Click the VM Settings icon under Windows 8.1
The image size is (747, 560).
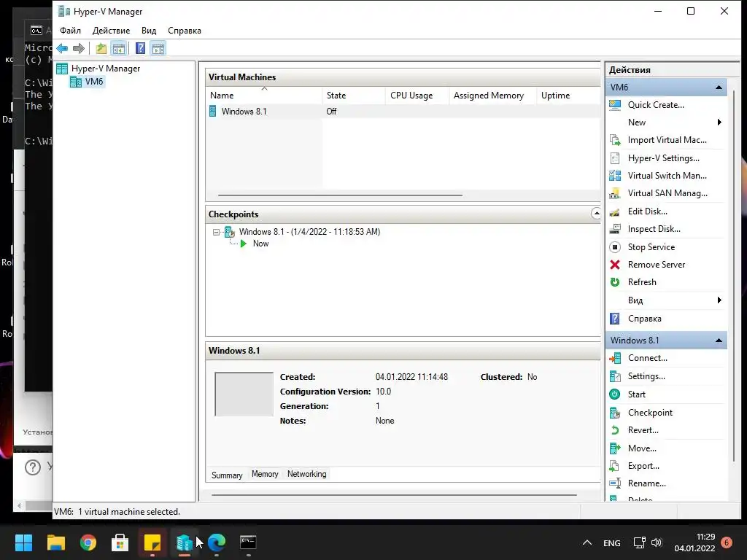point(615,376)
